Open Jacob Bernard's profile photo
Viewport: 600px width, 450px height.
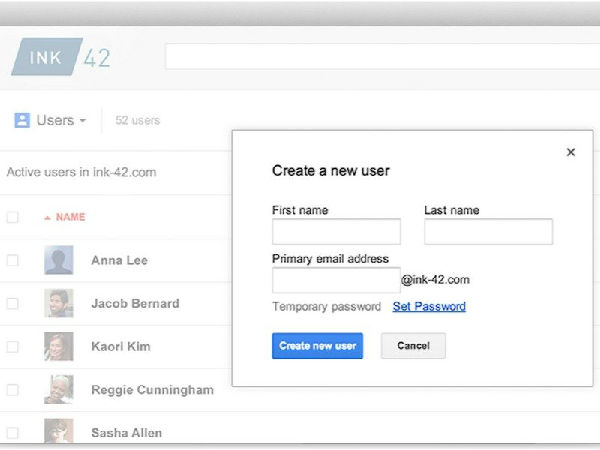click(x=58, y=303)
